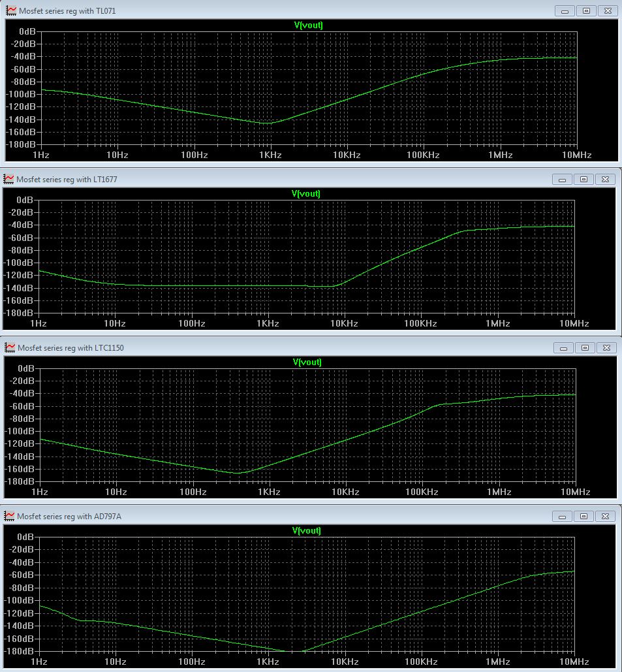Click the -180dB axis label in the AD797A plot
This screenshot has height=672, width=622.
pos(18,651)
